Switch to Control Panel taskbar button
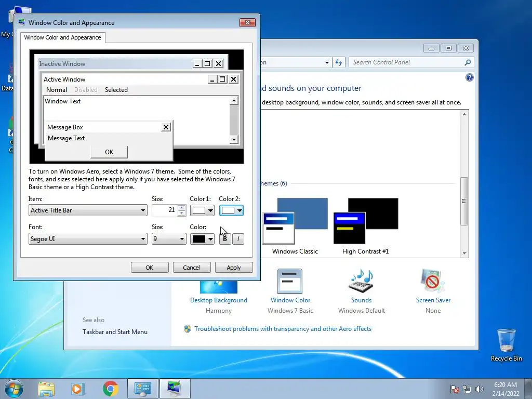 142,389
